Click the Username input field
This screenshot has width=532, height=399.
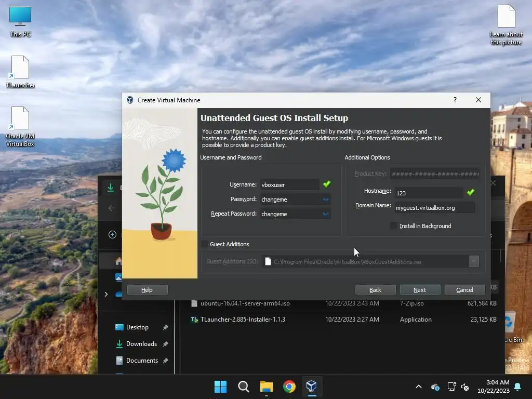[x=290, y=184]
